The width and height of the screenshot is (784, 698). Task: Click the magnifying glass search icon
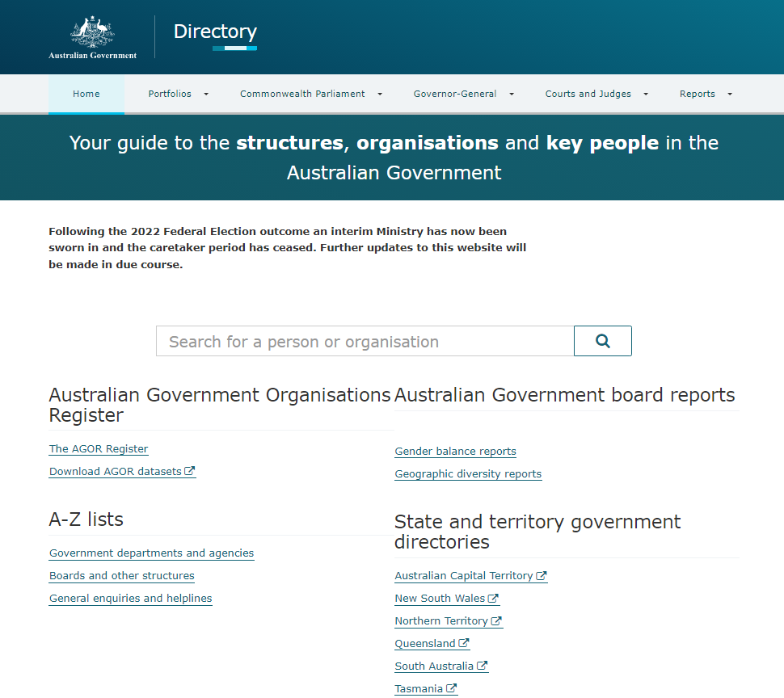602,341
